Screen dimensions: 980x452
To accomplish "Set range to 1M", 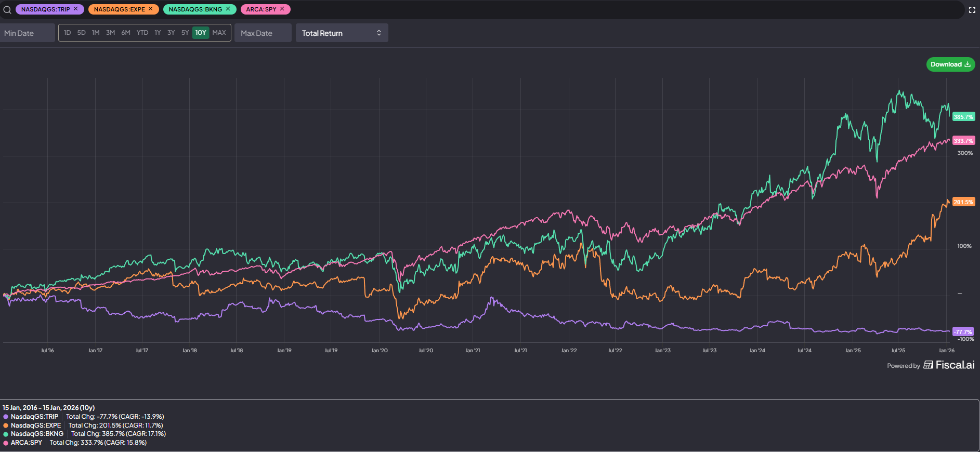I will 96,33.
